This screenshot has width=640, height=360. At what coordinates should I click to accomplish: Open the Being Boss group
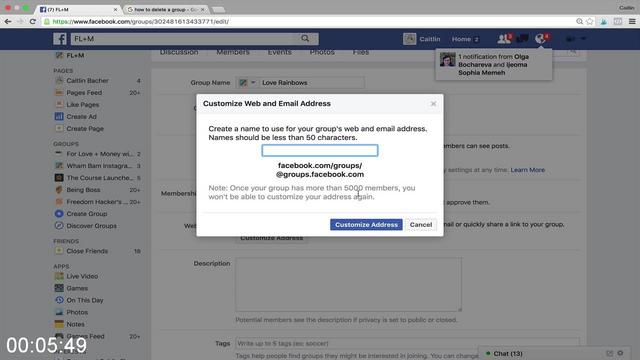coord(83,190)
